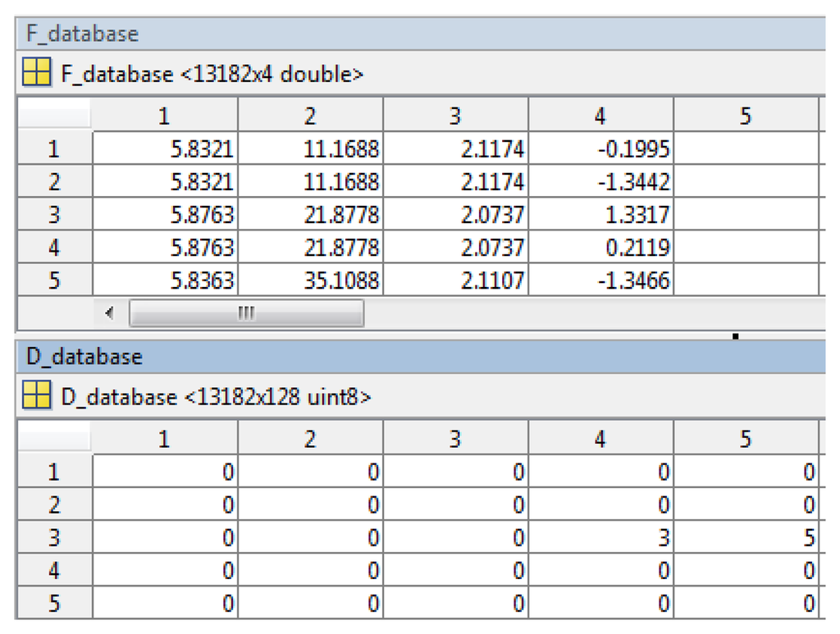Select column 5 header in F_database

click(x=746, y=115)
